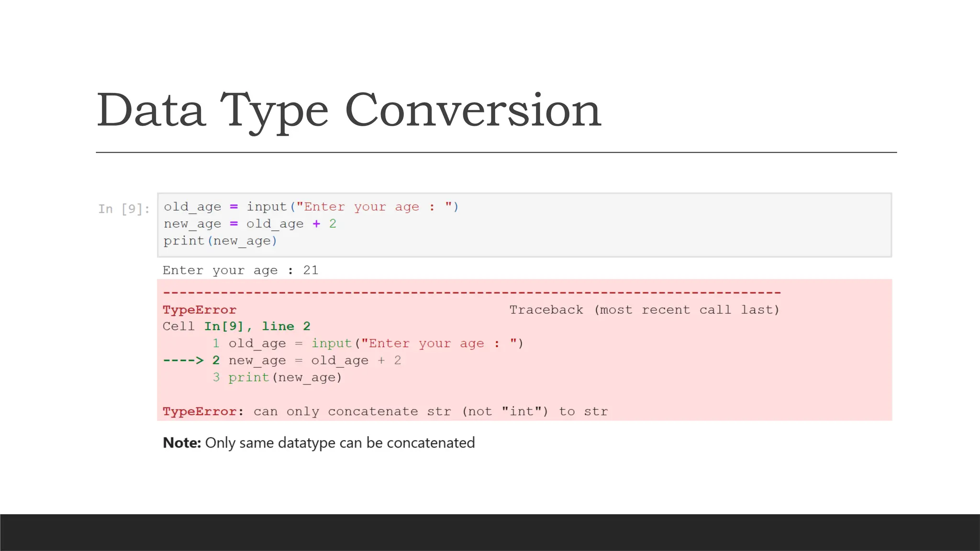Screen dimensions: 980x551
Task: Click 'Cell In[9], line 2' text
Action: tap(236, 326)
